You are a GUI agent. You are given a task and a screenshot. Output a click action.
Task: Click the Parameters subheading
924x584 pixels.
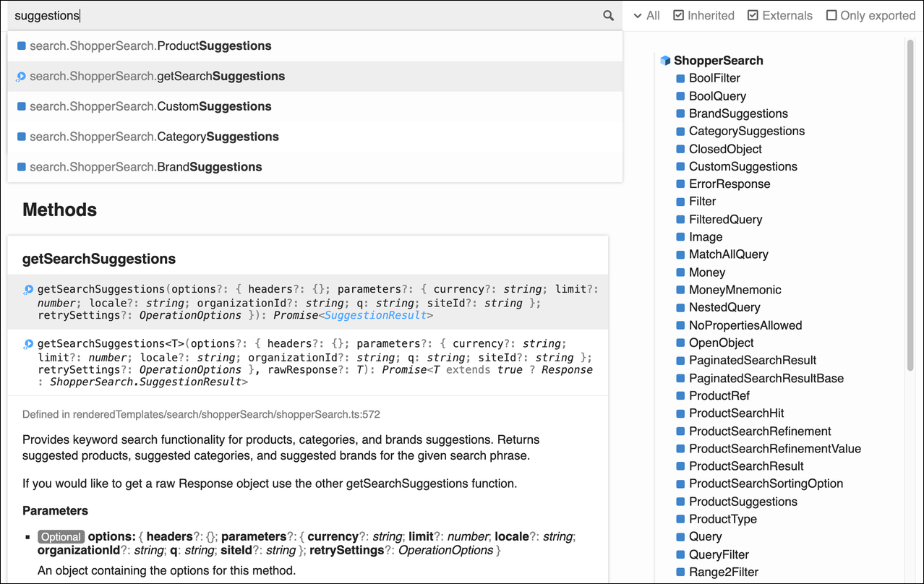pyautogui.click(x=55, y=511)
